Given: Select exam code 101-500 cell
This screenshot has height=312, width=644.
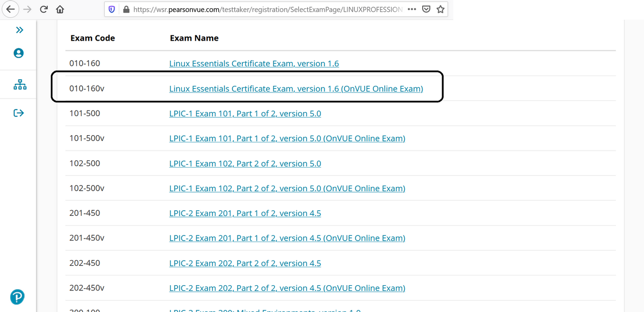Looking at the screenshot, I should coord(85,113).
